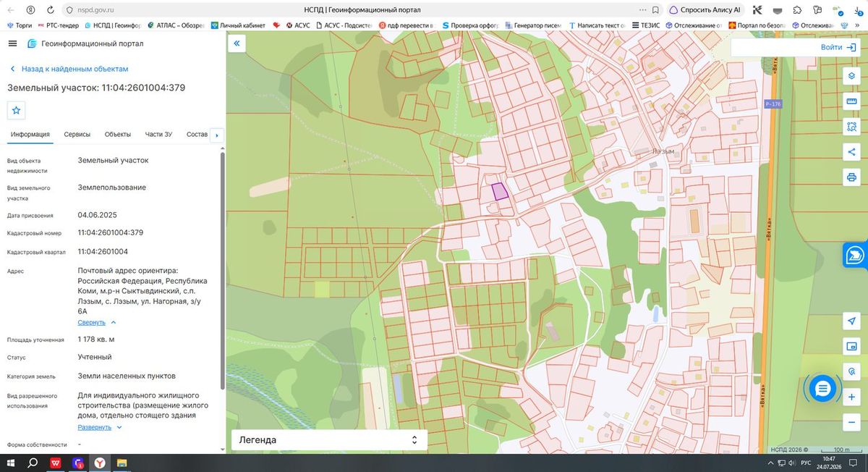Activate the area selection tool icon
Screen dimensions: 868x472
point(851,127)
